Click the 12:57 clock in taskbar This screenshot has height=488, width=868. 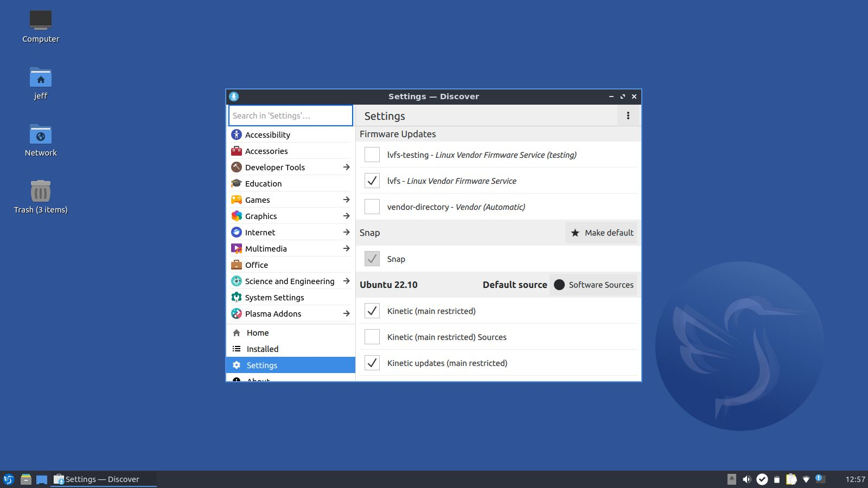855,479
